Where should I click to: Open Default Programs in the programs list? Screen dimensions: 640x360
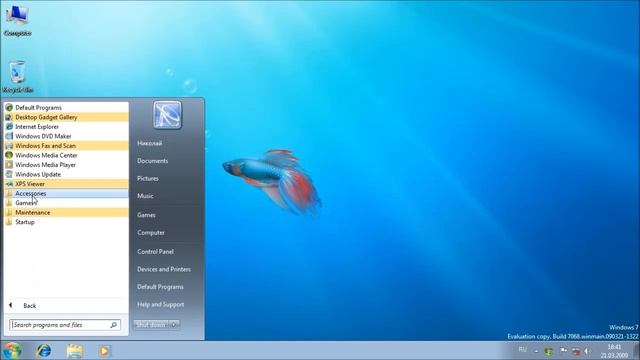[x=66, y=107]
